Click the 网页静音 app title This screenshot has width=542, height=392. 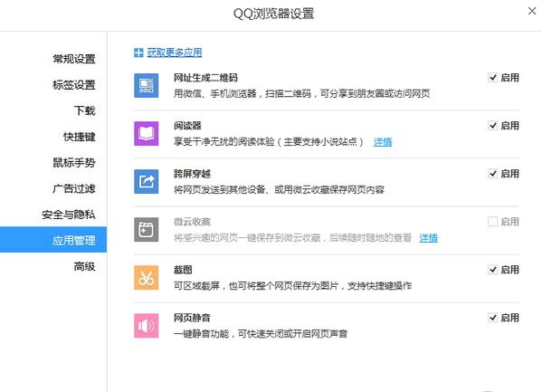tap(192, 318)
